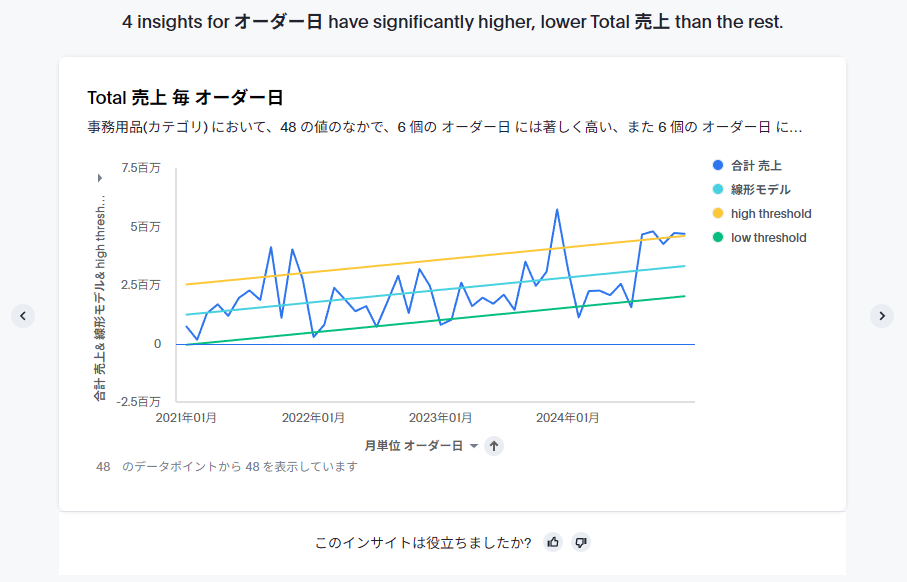Click the truncated insight description text
The image size is (907, 582).
point(444,128)
